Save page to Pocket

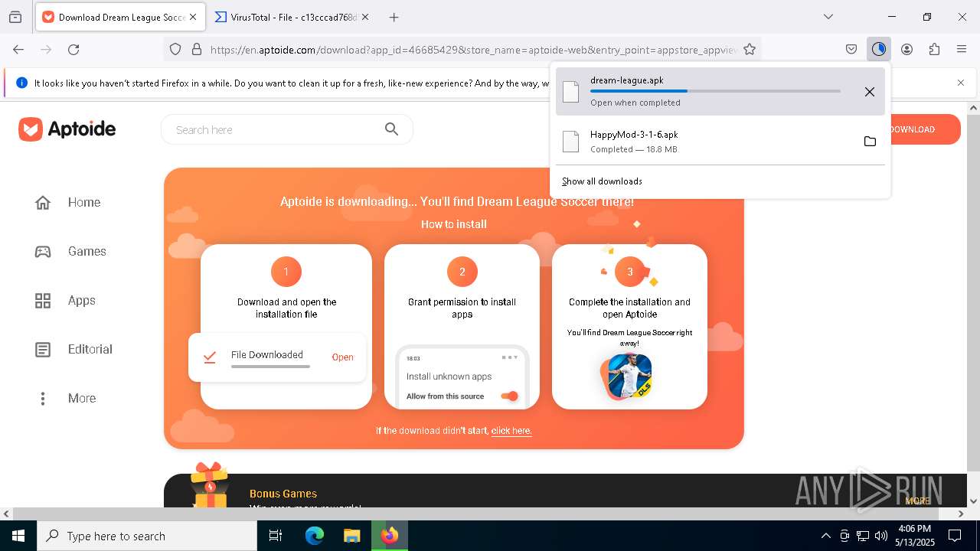[851, 49]
